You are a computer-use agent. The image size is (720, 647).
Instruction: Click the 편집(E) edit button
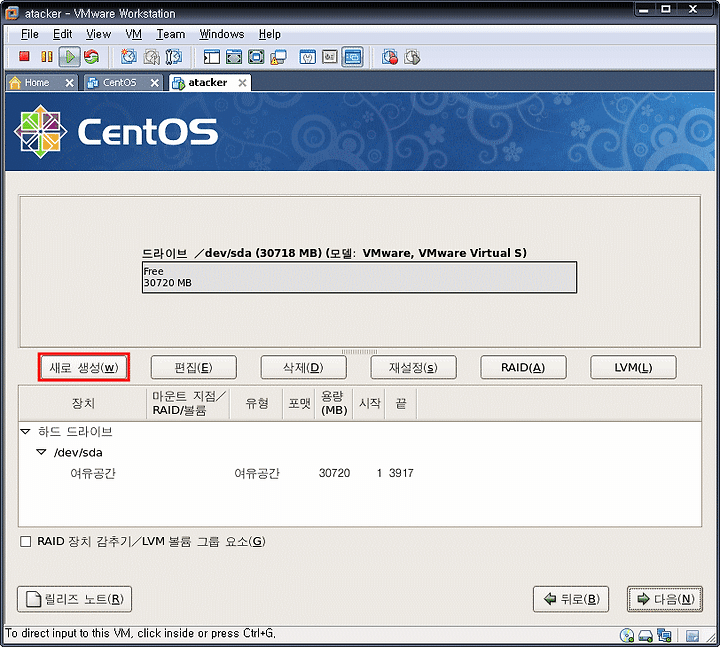pyautogui.click(x=194, y=367)
